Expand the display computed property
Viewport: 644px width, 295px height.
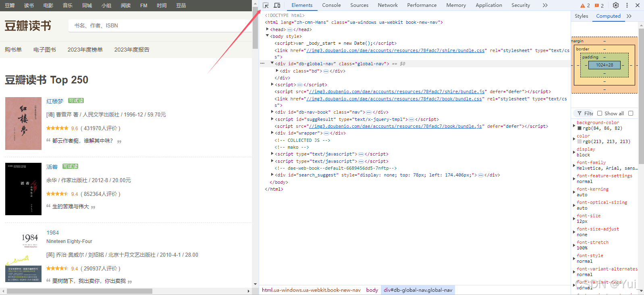click(x=574, y=152)
